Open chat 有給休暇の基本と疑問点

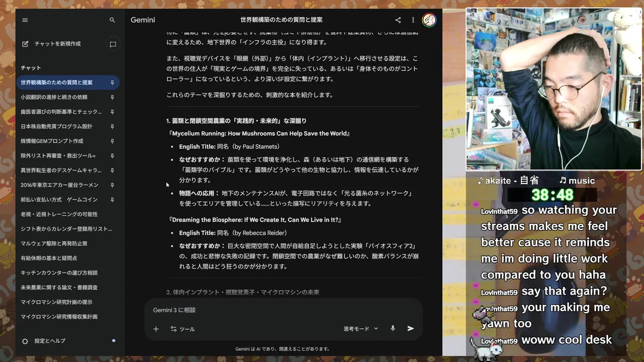point(68,258)
